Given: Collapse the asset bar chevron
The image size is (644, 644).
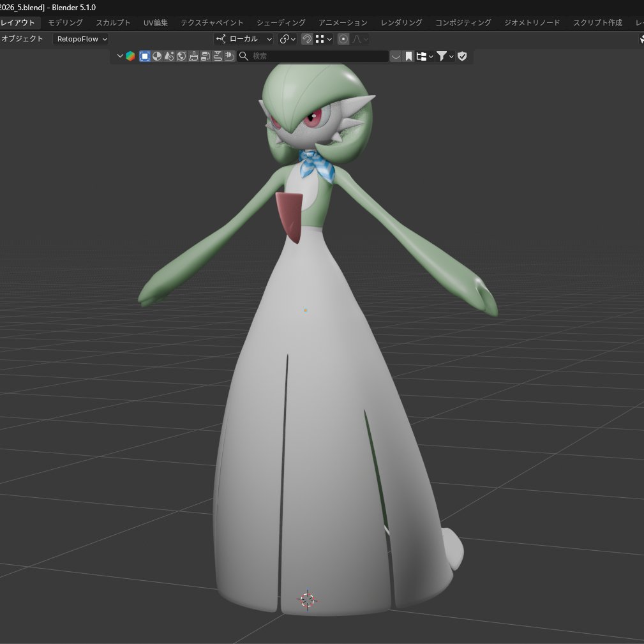Looking at the screenshot, I should coord(120,56).
